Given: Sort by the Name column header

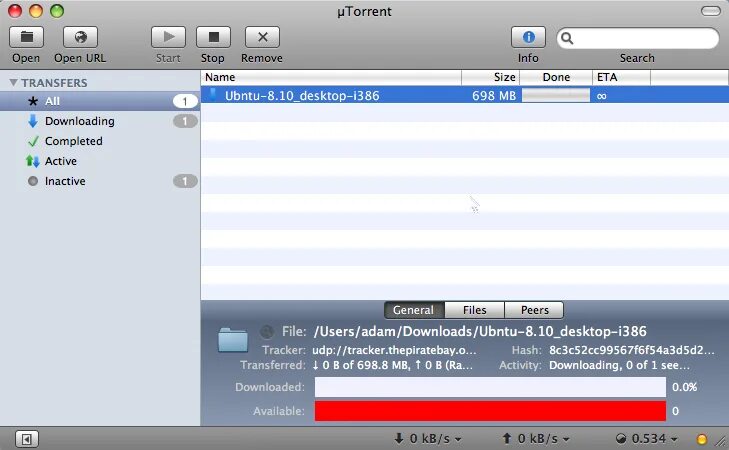Looking at the screenshot, I should coord(331,77).
